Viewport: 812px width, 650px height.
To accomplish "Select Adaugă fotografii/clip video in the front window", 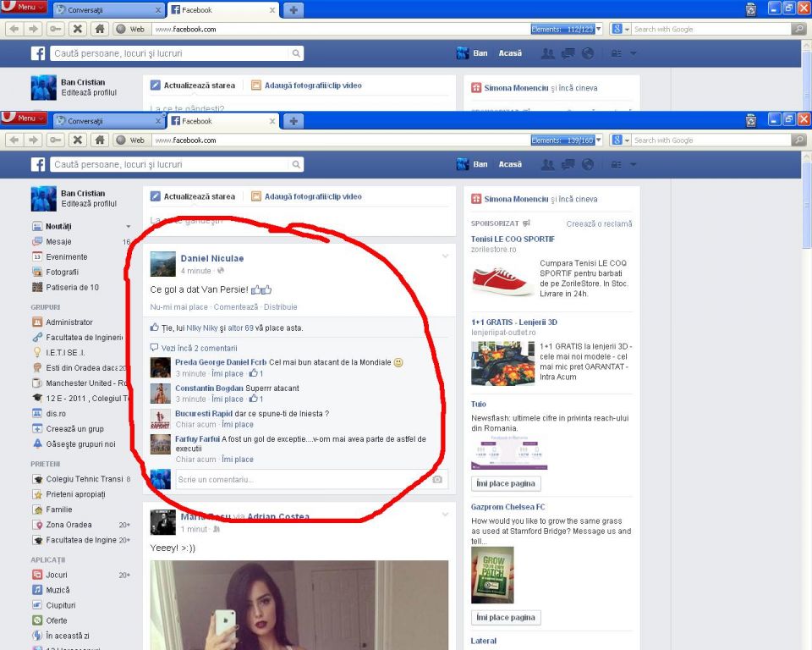I will click(x=306, y=196).
